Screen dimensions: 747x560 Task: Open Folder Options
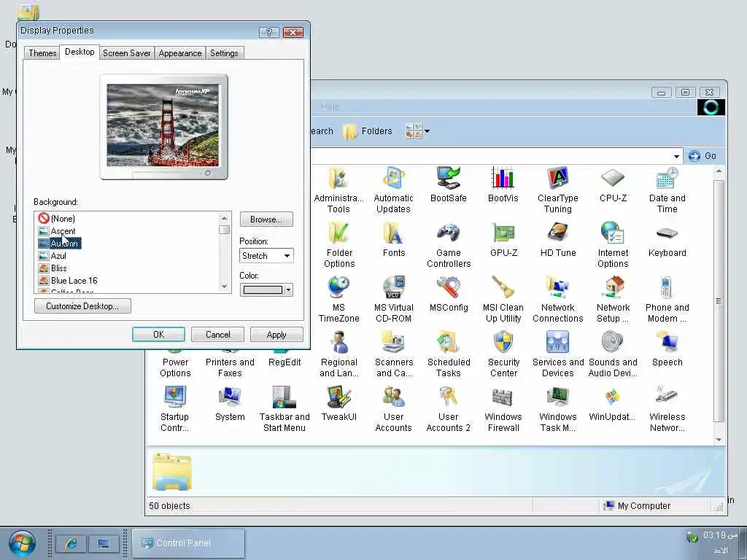click(x=339, y=245)
